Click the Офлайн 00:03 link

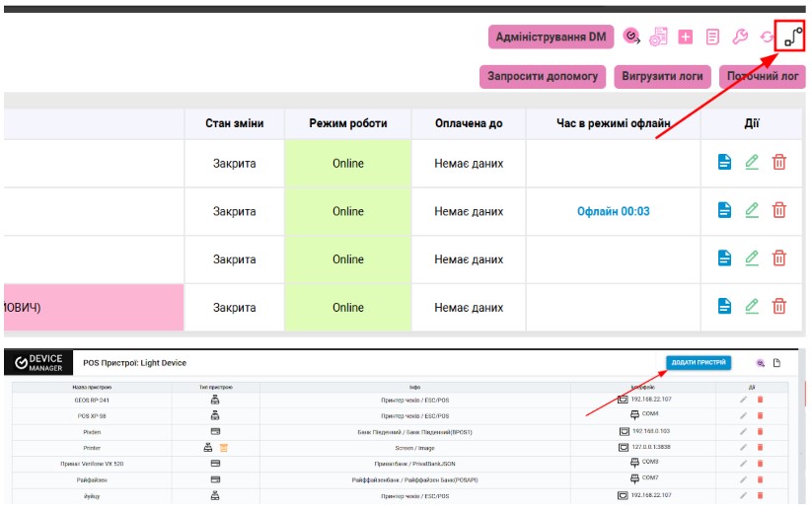613,211
